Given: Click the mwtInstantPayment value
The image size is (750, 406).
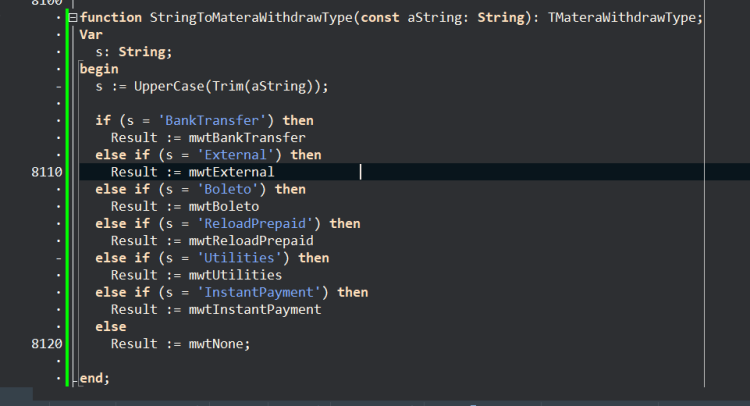Looking at the screenshot, I should click(255, 310).
